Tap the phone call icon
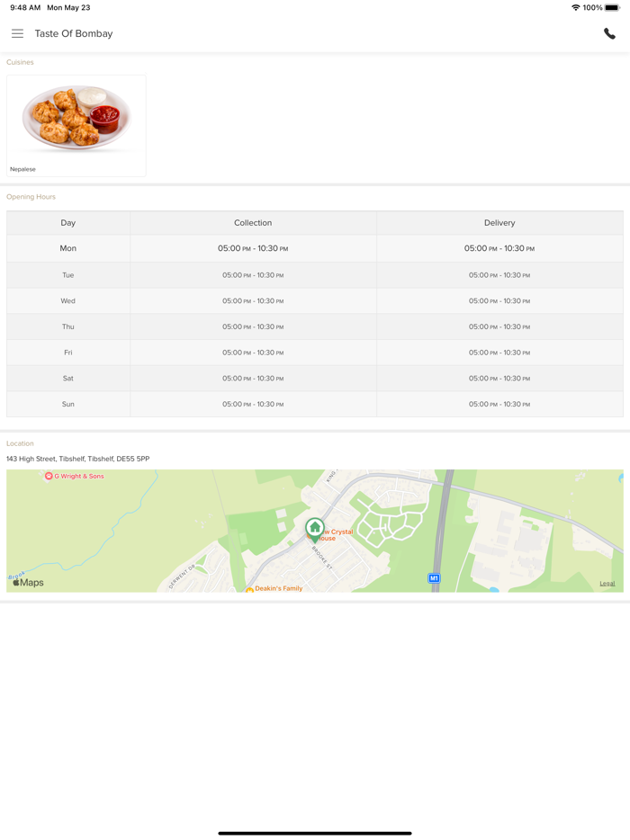The width and height of the screenshot is (630, 840). click(609, 34)
